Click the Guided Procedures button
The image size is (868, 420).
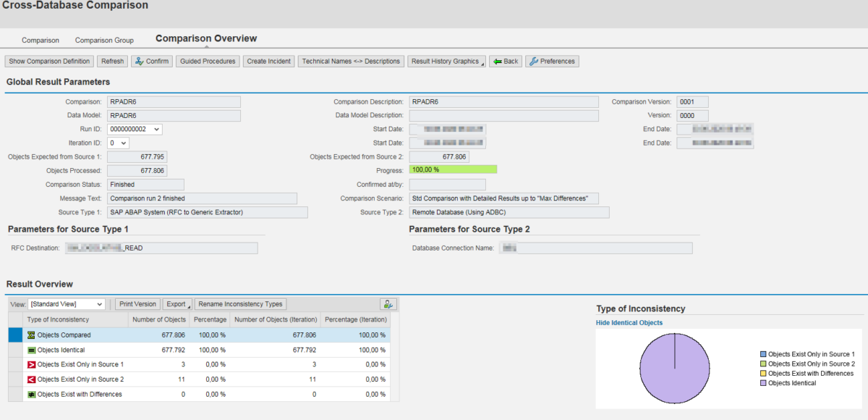[x=208, y=61]
